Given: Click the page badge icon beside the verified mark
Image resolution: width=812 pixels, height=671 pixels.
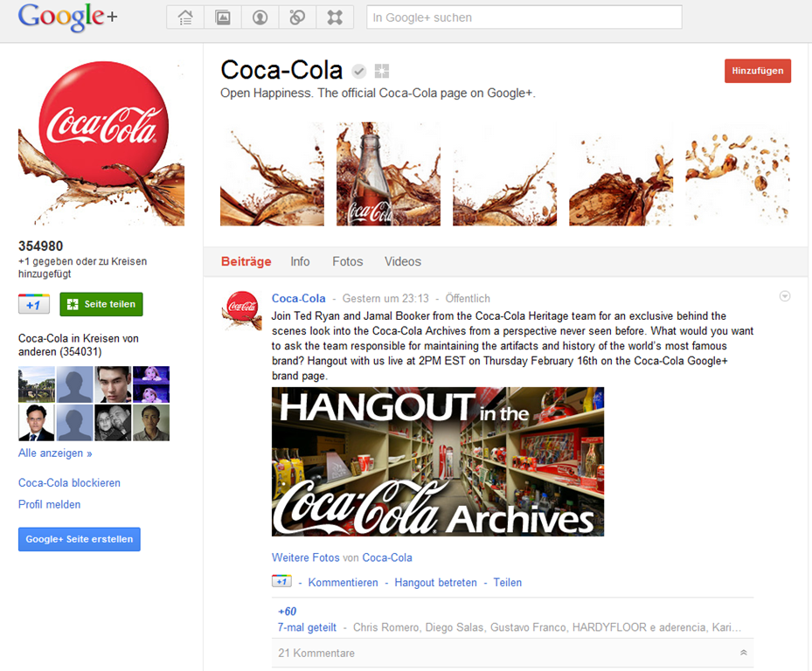Looking at the screenshot, I should click(382, 71).
